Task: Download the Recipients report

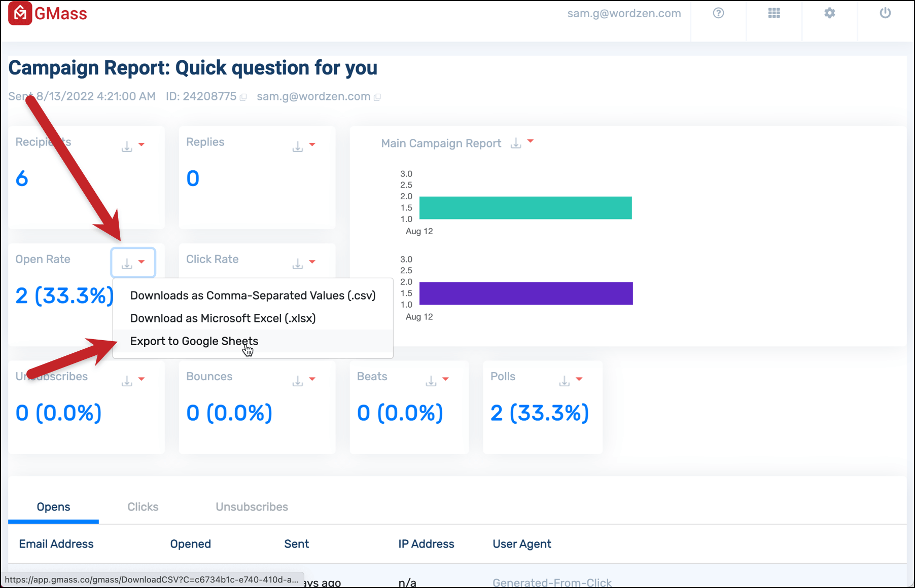Action: (127, 146)
